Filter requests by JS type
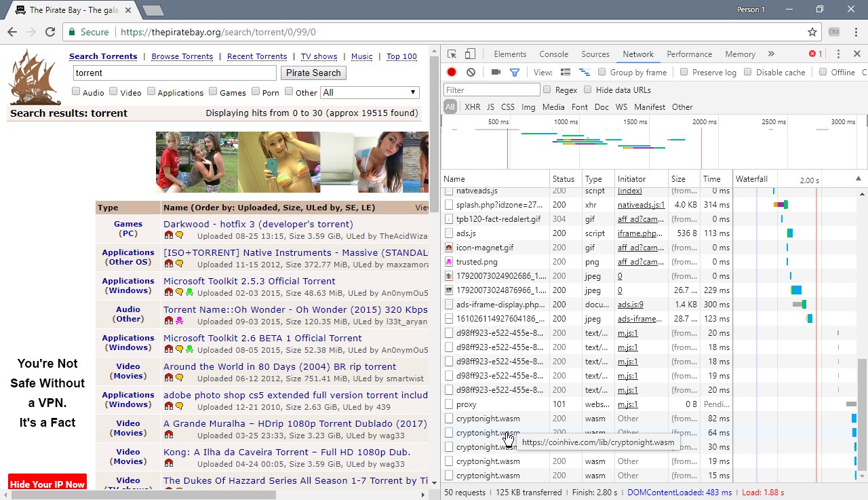This screenshot has width=868, height=500. [490, 107]
